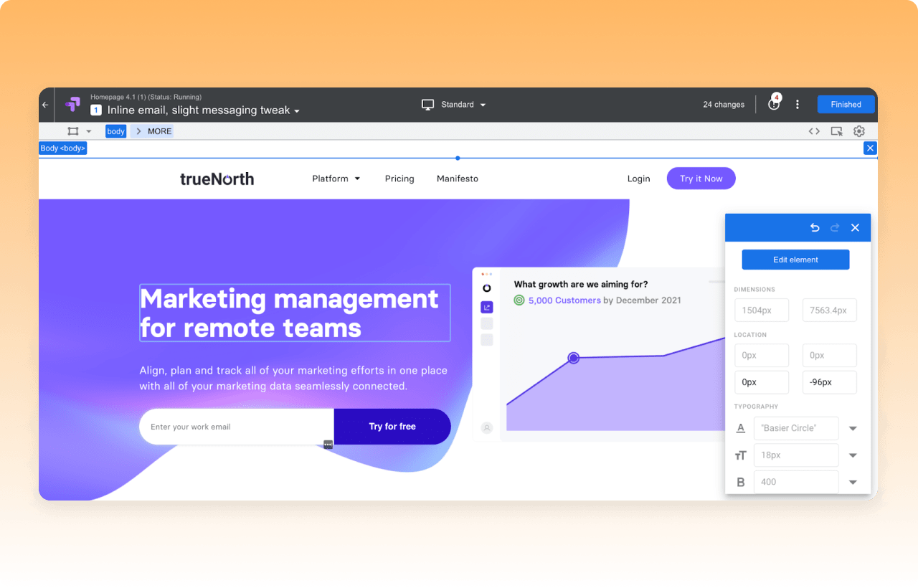Click the data point on the growth chart
918x588 pixels.
point(574,358)
